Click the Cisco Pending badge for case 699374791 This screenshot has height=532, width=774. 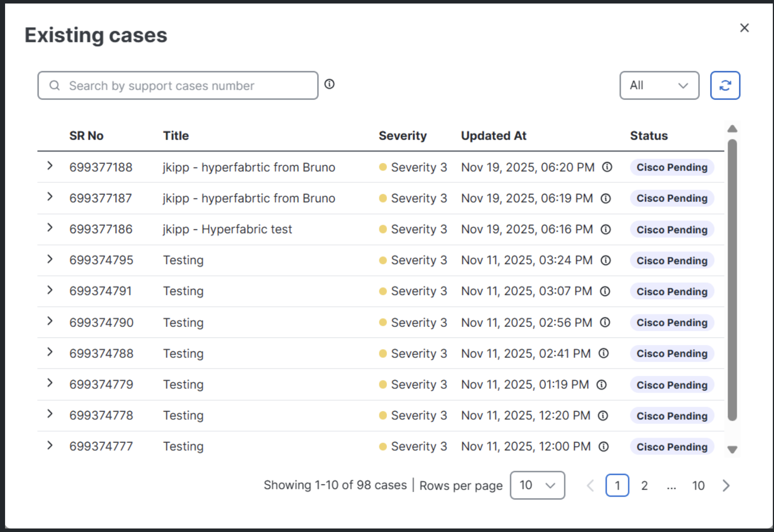tap(672, 291)
